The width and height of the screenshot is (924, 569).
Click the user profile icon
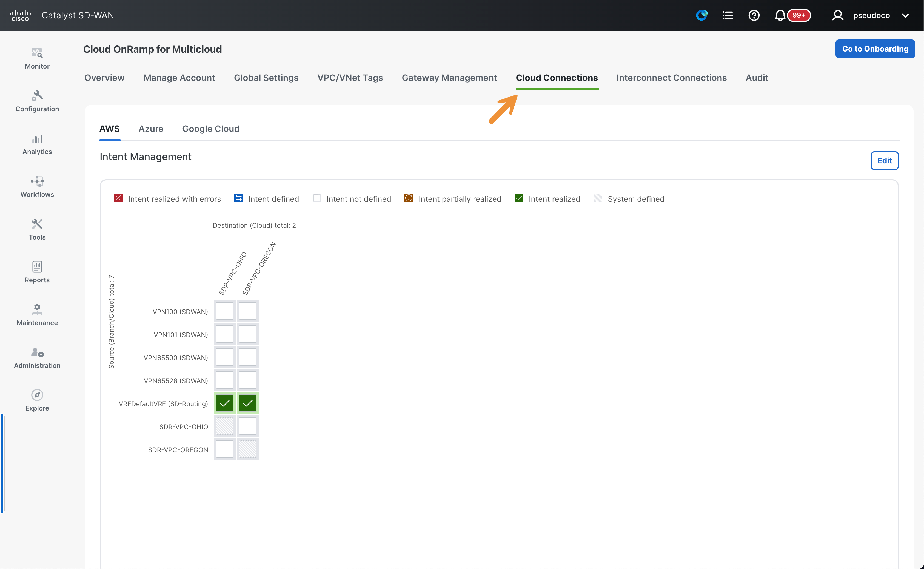(x=838, y=15)
